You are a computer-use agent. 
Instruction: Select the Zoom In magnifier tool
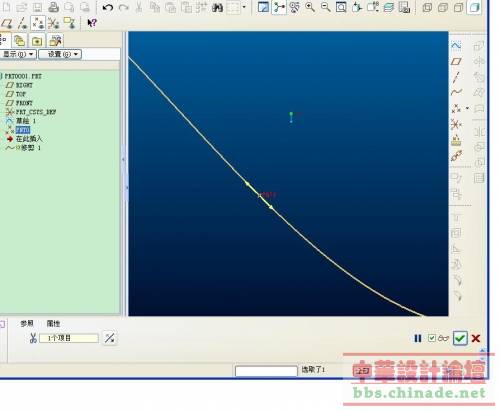(x=310, y=7)
